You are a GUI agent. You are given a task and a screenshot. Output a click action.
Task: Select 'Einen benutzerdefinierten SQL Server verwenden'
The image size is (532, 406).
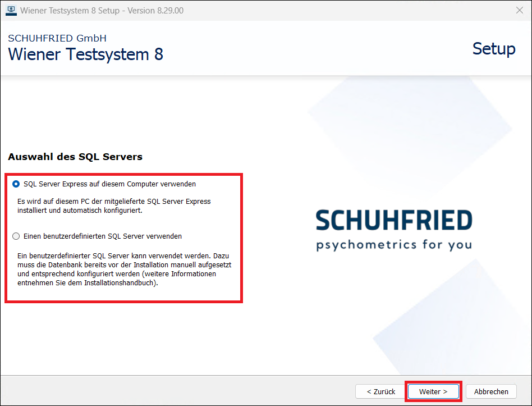tap(16, 236)
